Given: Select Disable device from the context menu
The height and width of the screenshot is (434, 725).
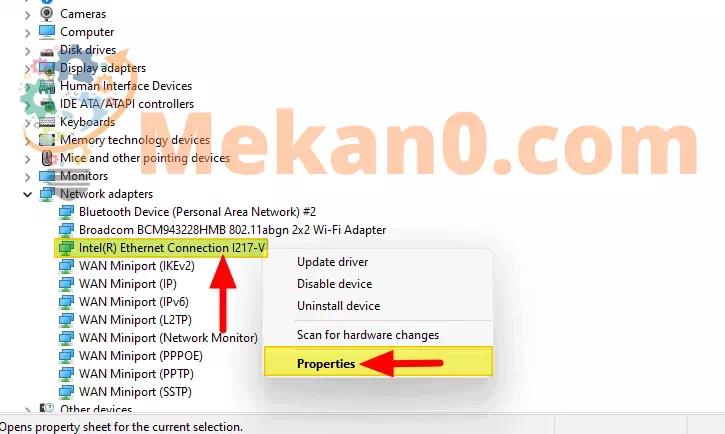Looking at the screenshot, I should click(334, 284).
